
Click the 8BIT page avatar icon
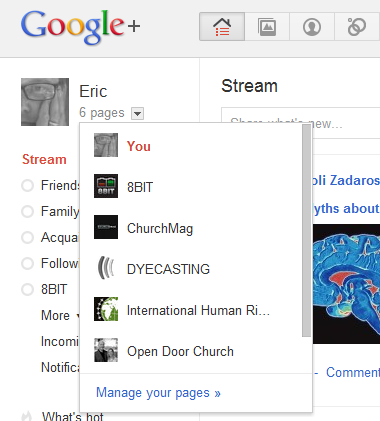click(106, 186)
